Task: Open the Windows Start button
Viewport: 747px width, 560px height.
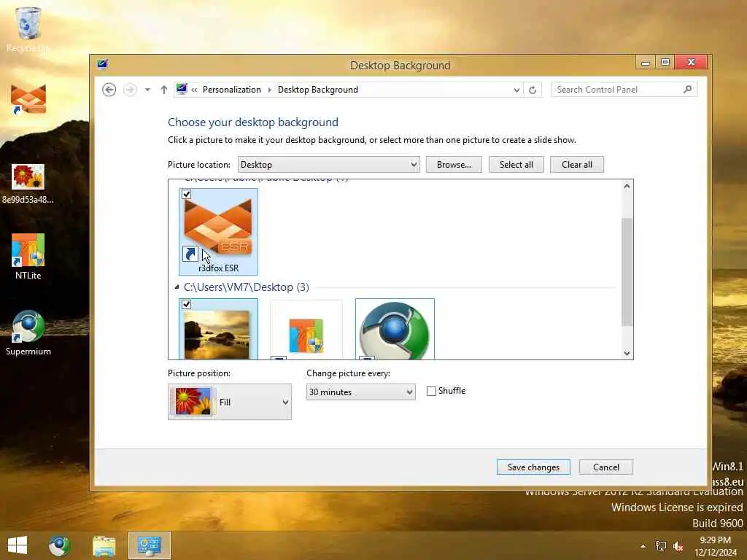Action: [18, 545]
